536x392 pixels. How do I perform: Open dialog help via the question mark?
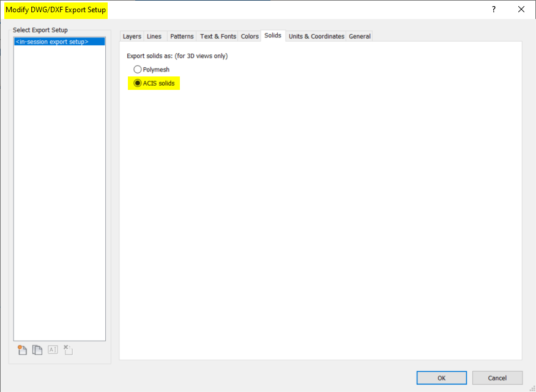point(493,10)
